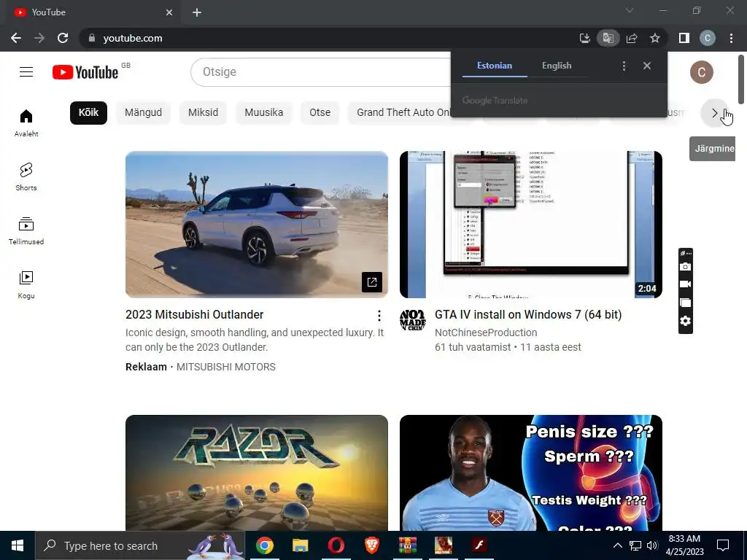Click the MITSUBISHI MOTORS advertiser link

coord(226,367)
